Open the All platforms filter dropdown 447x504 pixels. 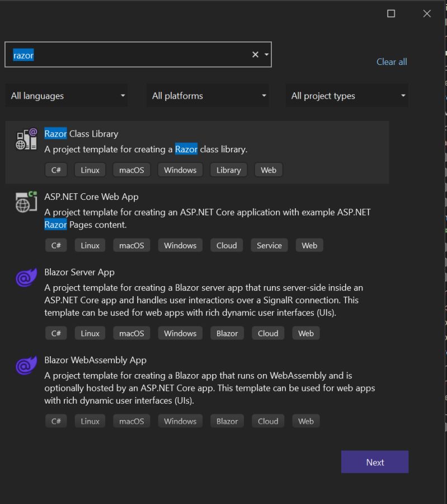[208, 95]
